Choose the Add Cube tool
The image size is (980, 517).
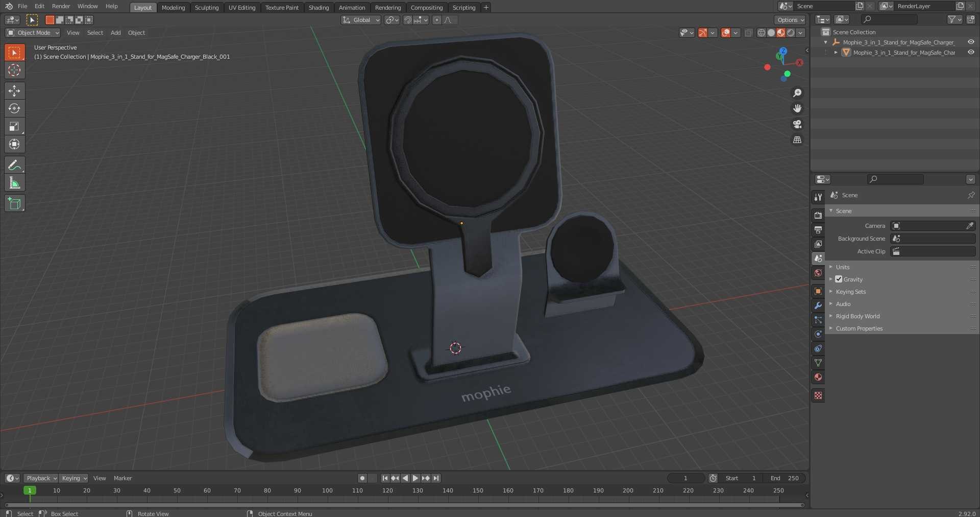tap(14, 203)
